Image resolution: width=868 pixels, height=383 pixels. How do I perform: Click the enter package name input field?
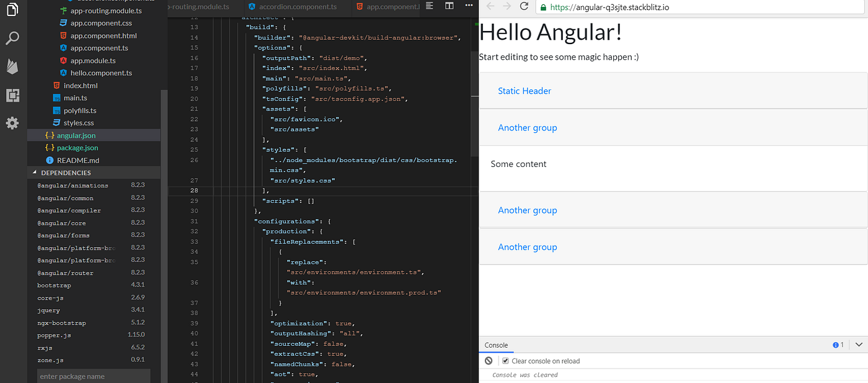click(93, 376)
